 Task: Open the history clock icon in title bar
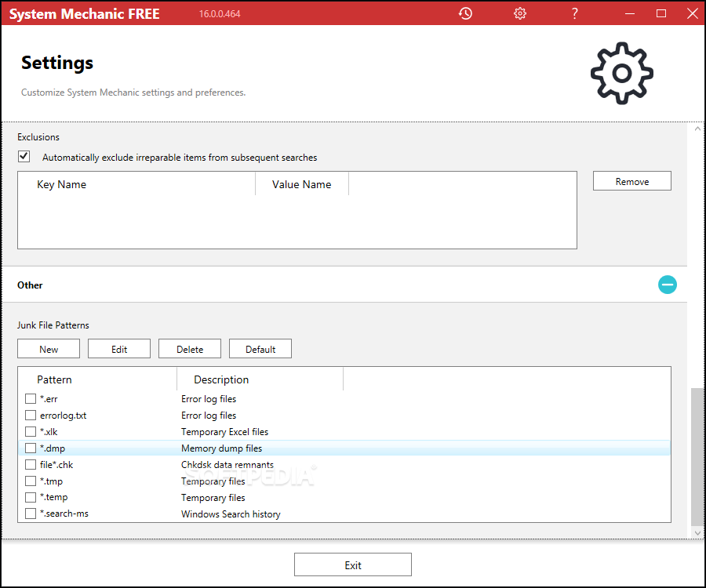[x=465, y=13]
